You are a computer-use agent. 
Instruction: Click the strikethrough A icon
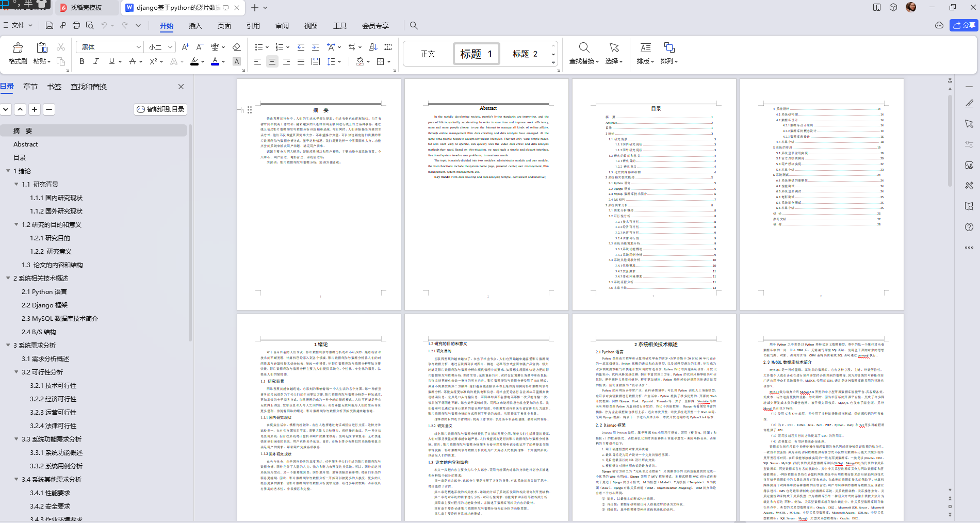(x=133, y=61)
